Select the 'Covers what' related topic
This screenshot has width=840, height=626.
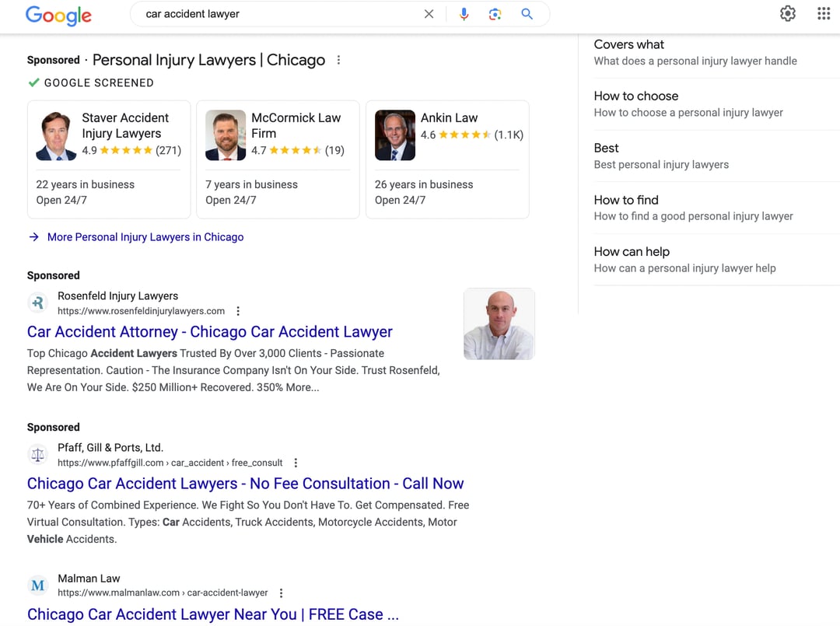coord(695,52)
